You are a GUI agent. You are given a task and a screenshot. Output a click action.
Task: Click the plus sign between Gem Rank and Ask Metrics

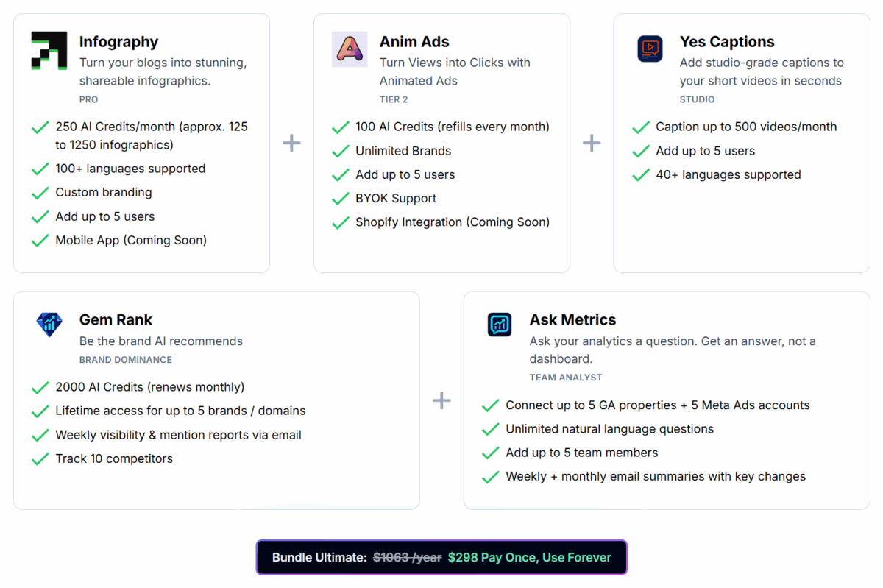(x=441, y=400)
